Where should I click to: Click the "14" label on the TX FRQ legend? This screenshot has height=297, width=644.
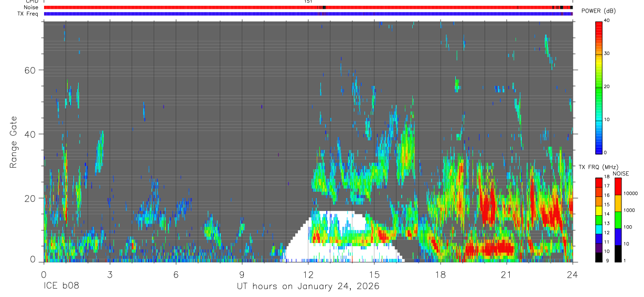click(607, 214)
